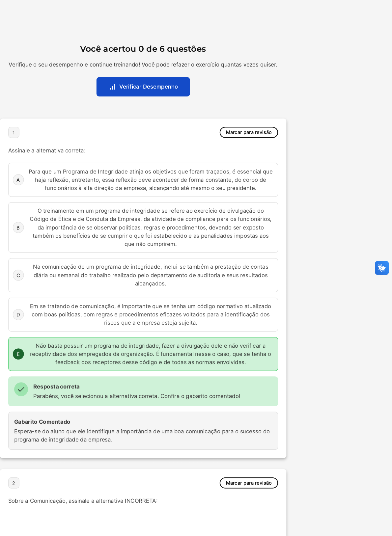The width and height of the screenshot is (392, 536).
Task: Choose the answer about prestação de contas diária
Action: pos(150,275)
